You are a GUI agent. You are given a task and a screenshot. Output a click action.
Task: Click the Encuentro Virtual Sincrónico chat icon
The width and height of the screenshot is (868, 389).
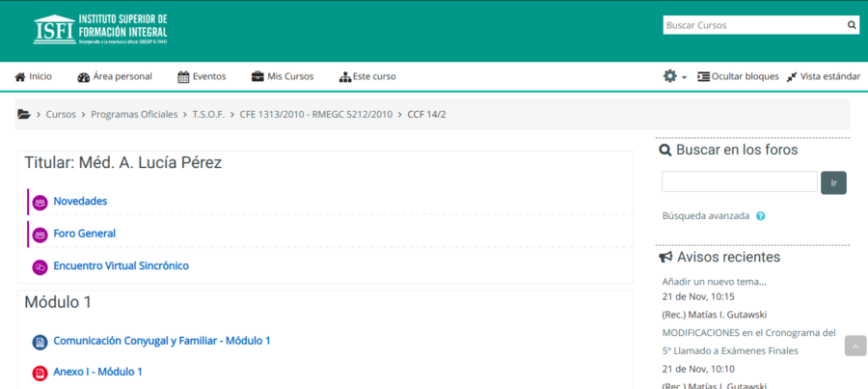click(40, 267)
